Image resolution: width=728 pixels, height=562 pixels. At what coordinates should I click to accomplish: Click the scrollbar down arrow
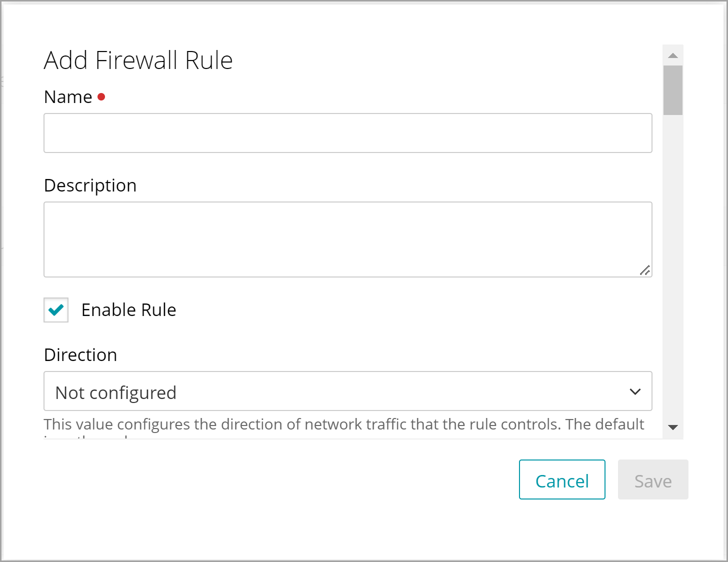(x=673, y=427)
